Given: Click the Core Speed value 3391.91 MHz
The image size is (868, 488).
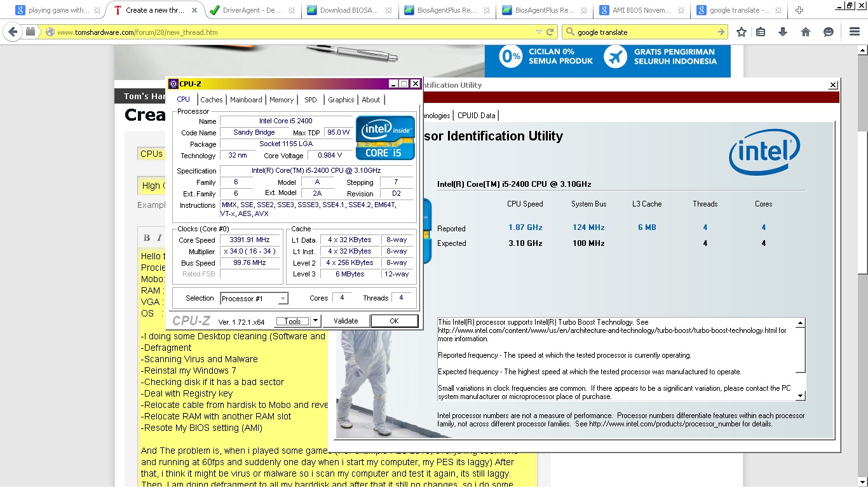Looking at the screenshot, I should (250, 240).
